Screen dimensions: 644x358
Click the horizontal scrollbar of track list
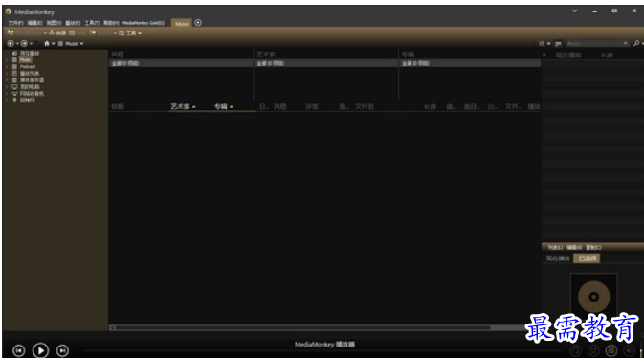tap(303, 327)
